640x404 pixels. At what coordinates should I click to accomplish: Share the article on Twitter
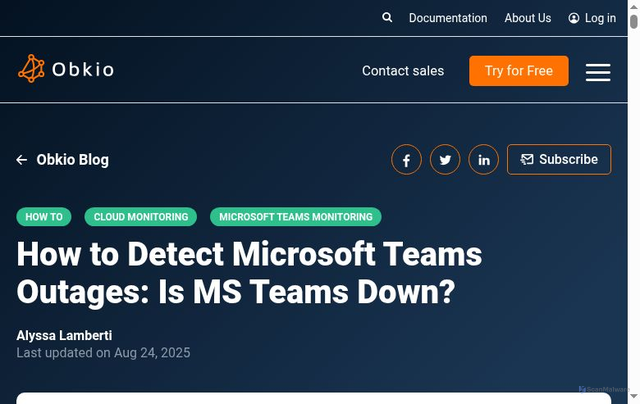445,160
